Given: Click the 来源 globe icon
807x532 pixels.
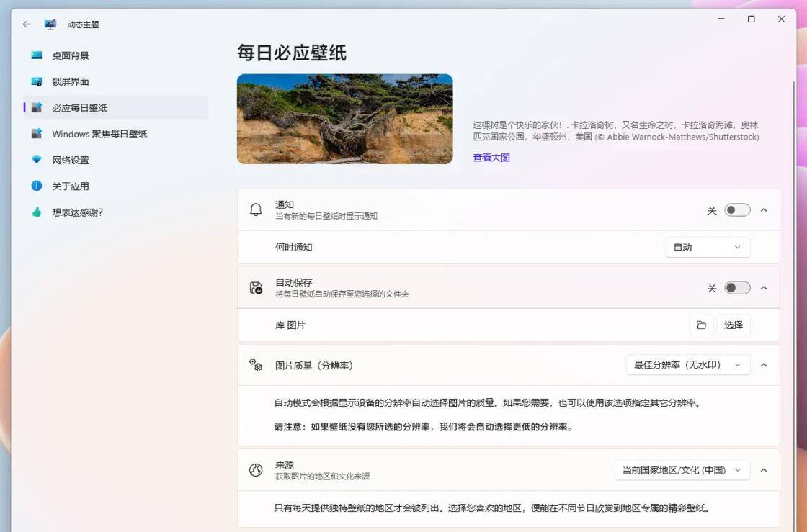Looking at the screenshot, I should tap(256, 469).
